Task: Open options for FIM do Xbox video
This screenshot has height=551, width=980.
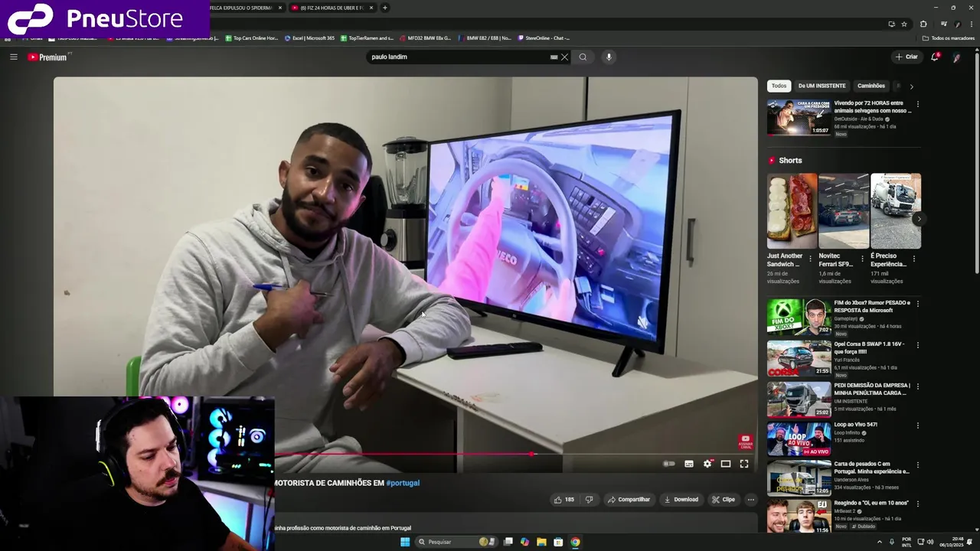Action: coord(918,304)
